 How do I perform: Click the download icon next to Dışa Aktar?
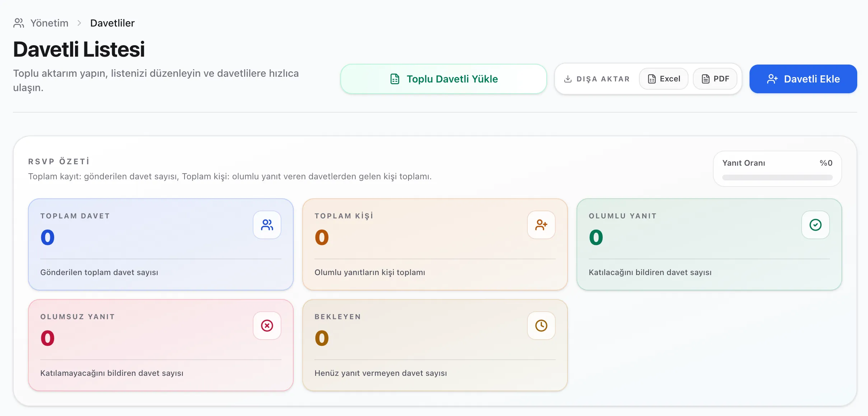[x=568, y=79]
